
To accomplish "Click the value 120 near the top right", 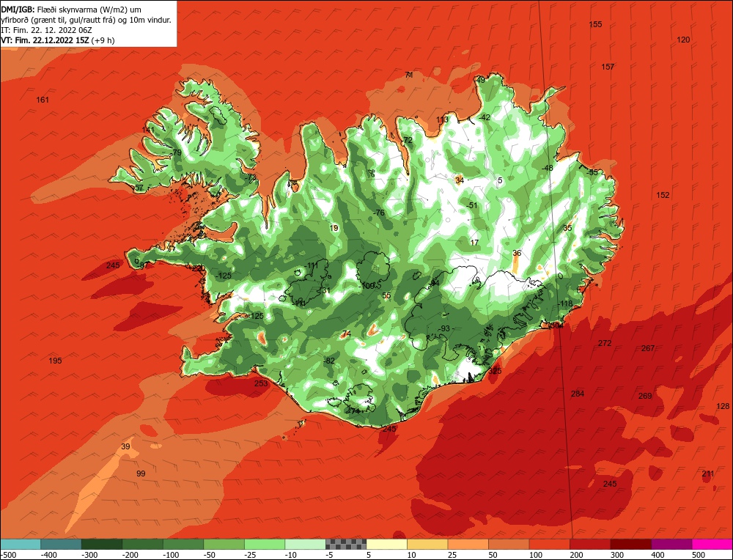I will (x=683, y=40).
